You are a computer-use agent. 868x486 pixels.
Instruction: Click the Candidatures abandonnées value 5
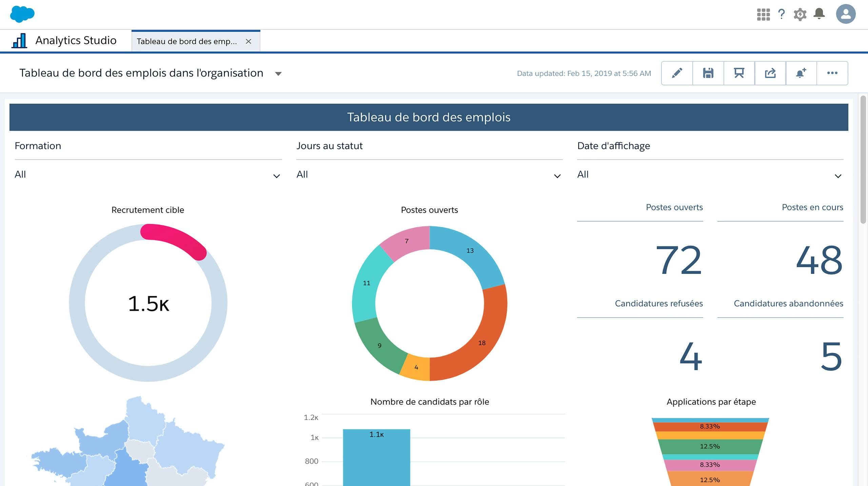click(x=831, y=356)
